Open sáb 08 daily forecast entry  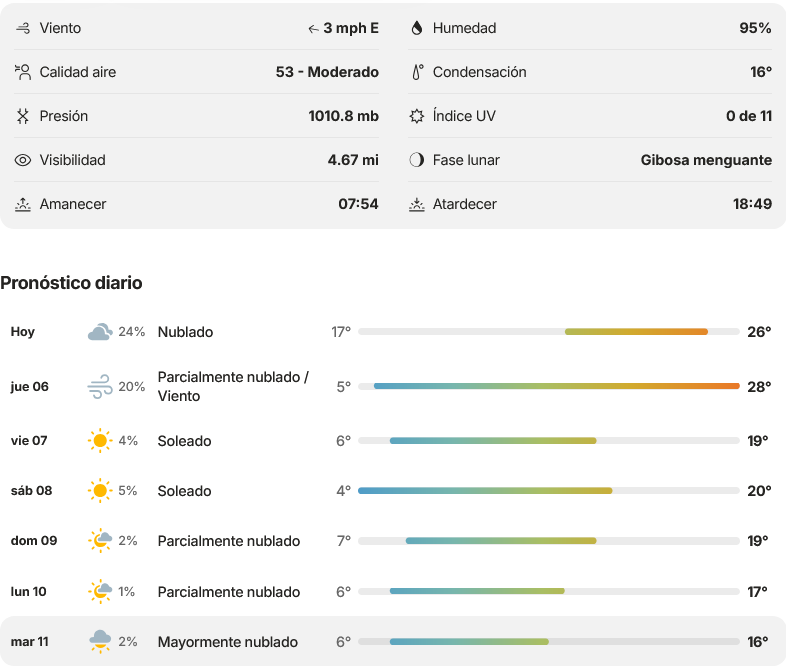pos(393,491)
